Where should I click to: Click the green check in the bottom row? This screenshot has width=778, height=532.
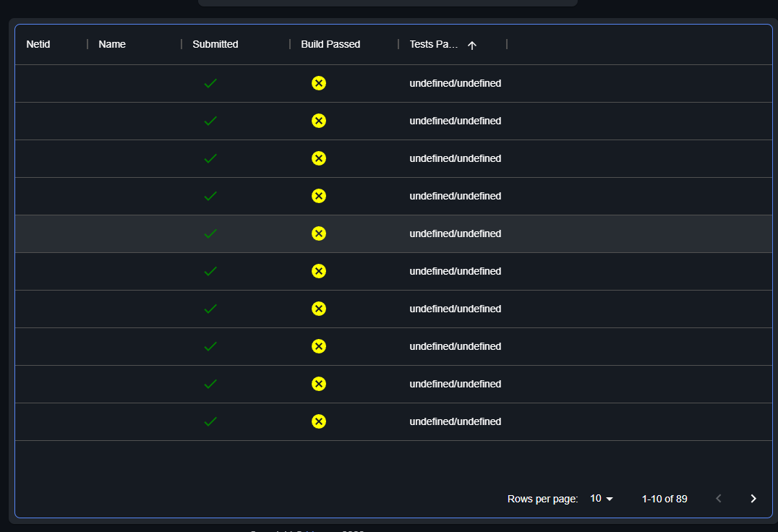pyautogui.click(x=210, y=421)
